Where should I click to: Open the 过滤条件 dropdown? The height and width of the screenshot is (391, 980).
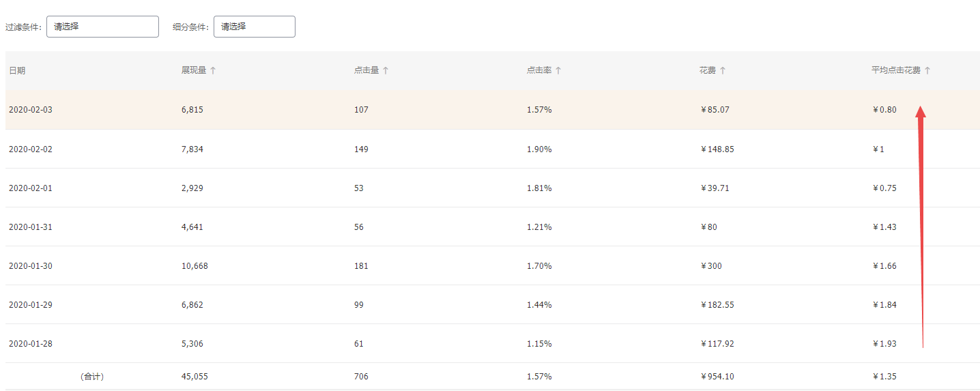(102, 27)
